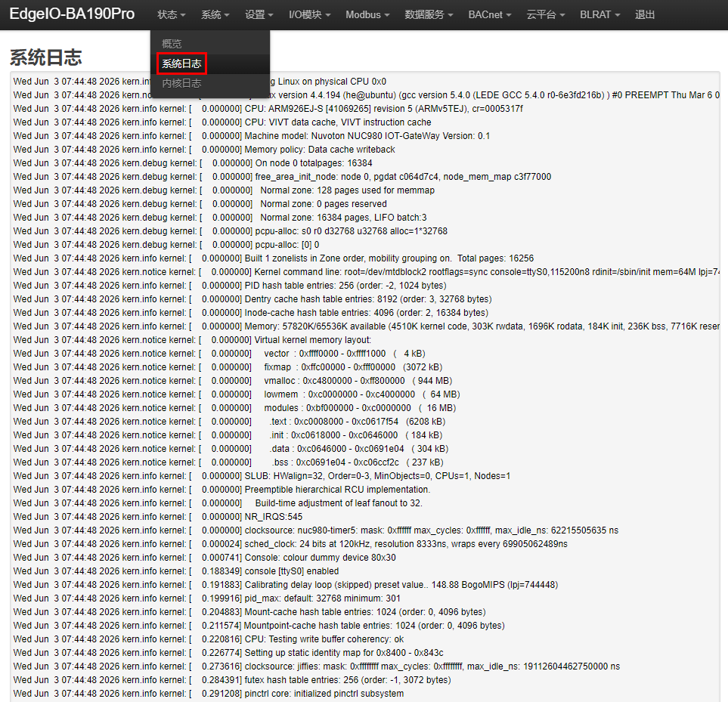728x702 pixels.
Task: Select 内核日志 menu entry
Action: [210, 84]
